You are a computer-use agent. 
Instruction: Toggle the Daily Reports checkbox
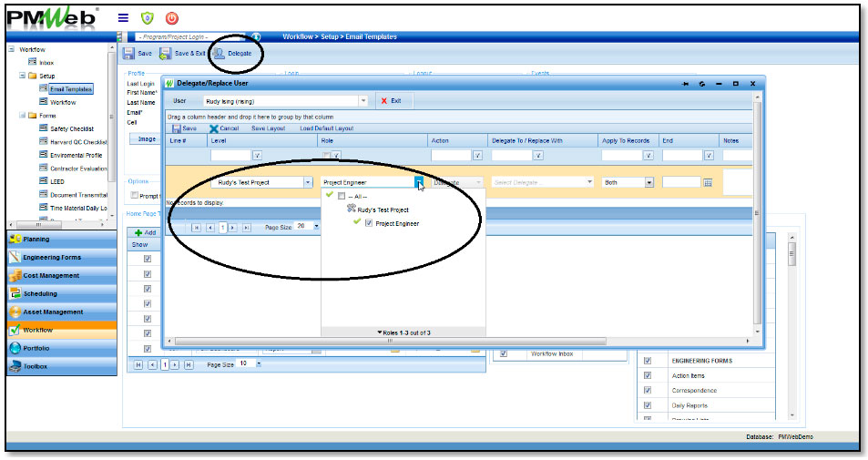[647, 405]
